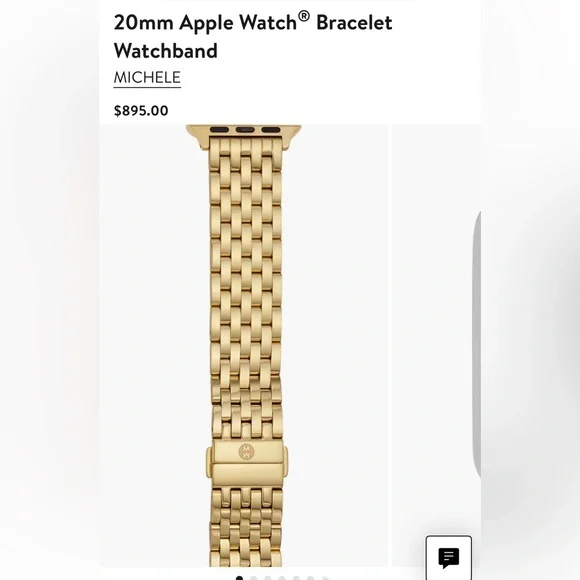Click the word Watchband in the title
Image resolution: width=580 pixels, height=580 pixels.
coord(165,51)
